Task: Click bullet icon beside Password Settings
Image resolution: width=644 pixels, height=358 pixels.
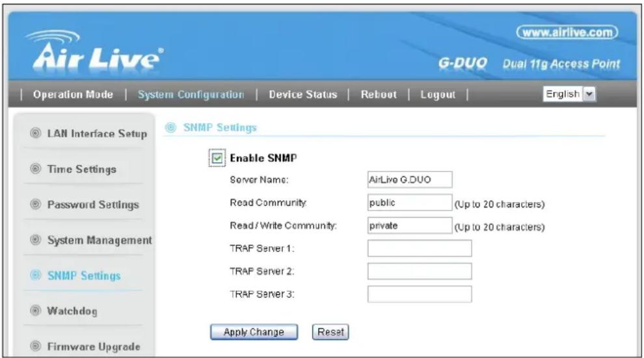Action: click(36, 203)
